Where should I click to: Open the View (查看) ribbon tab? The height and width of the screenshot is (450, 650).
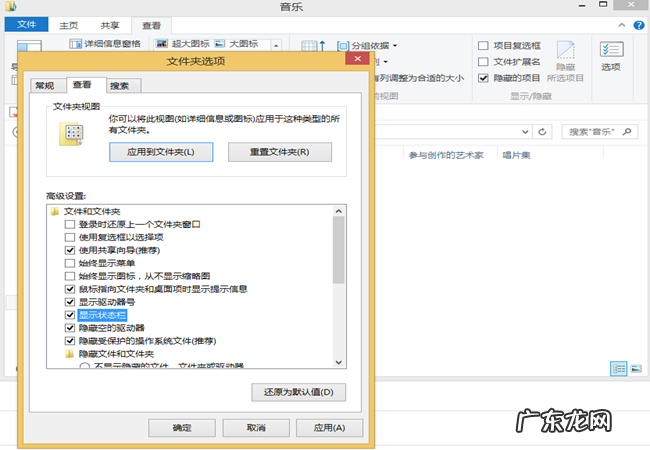151,25
